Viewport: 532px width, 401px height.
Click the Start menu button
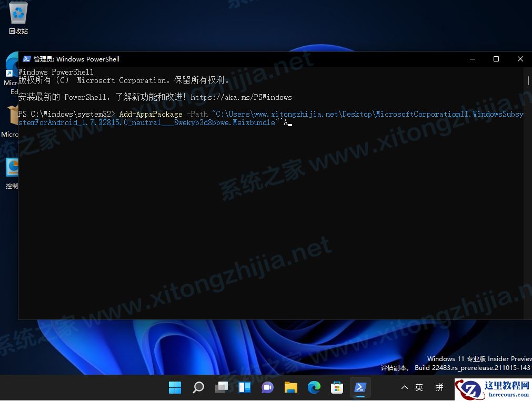point(175,387)
